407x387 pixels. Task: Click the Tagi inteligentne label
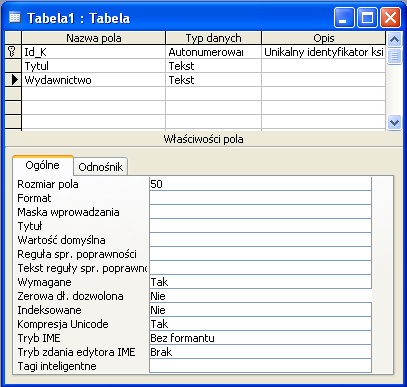[x=57, y=366]
